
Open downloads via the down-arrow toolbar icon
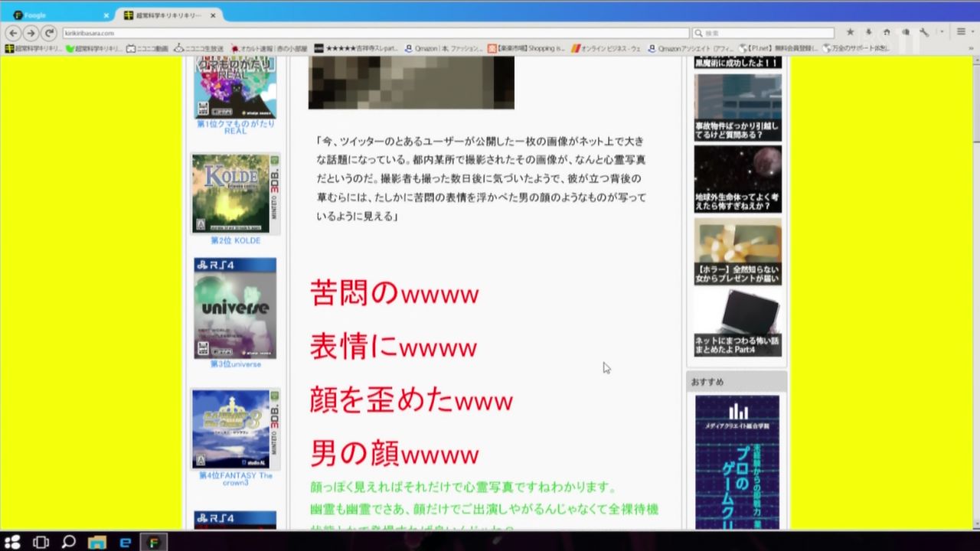(868, 32)
